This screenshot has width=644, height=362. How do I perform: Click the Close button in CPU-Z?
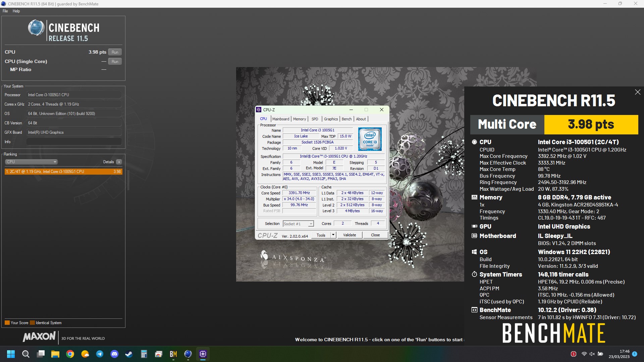375,235
